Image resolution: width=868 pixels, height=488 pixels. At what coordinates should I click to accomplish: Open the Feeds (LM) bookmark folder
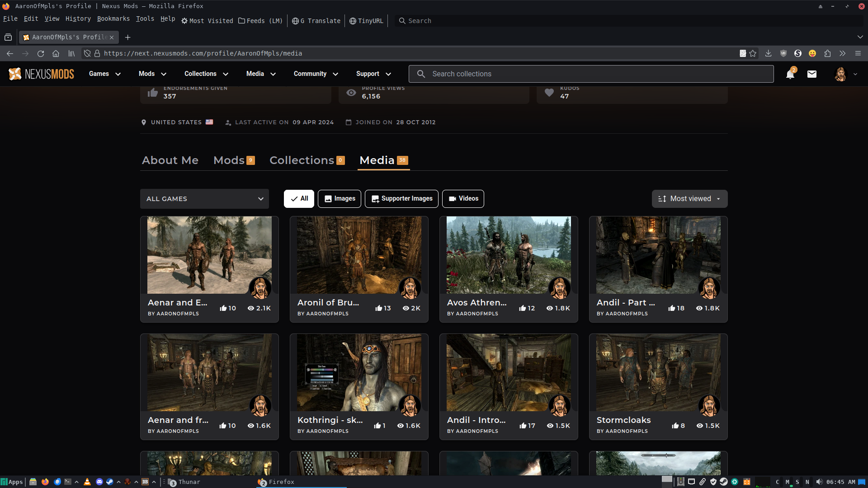point(260,21)
